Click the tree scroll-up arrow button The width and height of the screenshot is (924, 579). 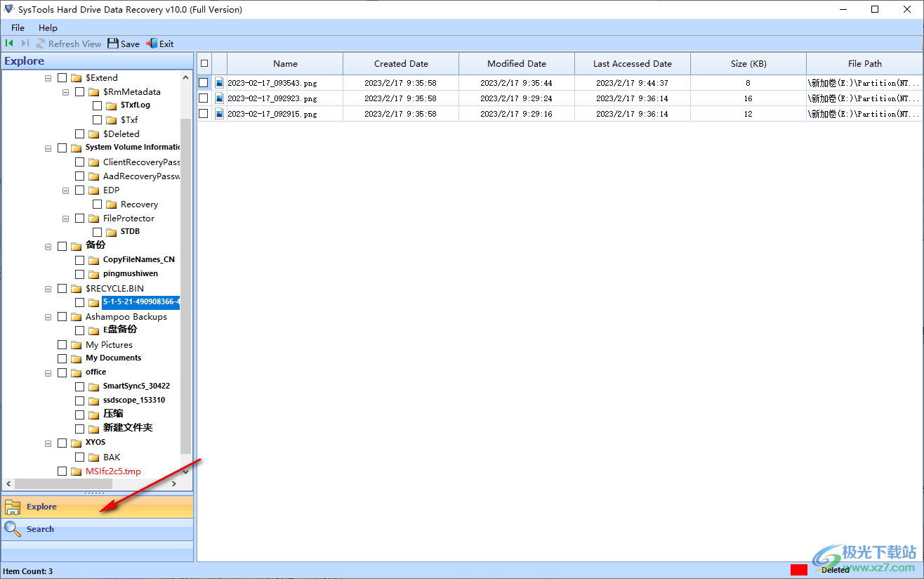186,77
